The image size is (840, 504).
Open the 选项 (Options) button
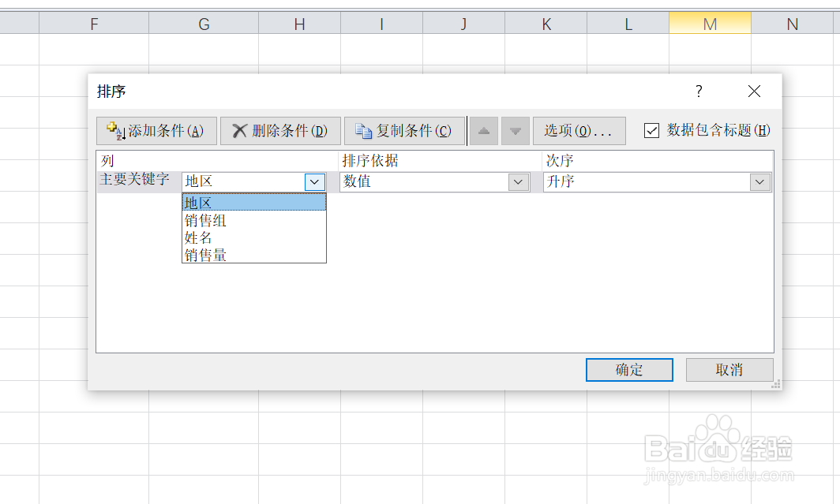click(579, 131)
